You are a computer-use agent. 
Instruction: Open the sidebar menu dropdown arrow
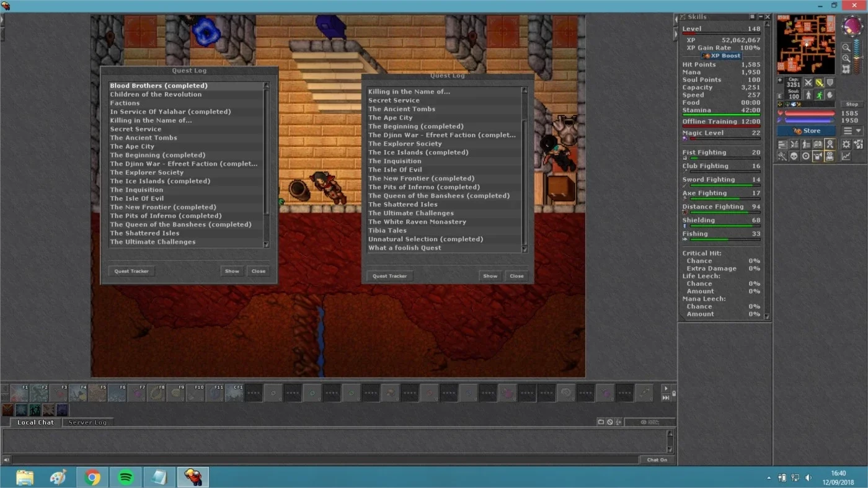[x=858, y=131]
